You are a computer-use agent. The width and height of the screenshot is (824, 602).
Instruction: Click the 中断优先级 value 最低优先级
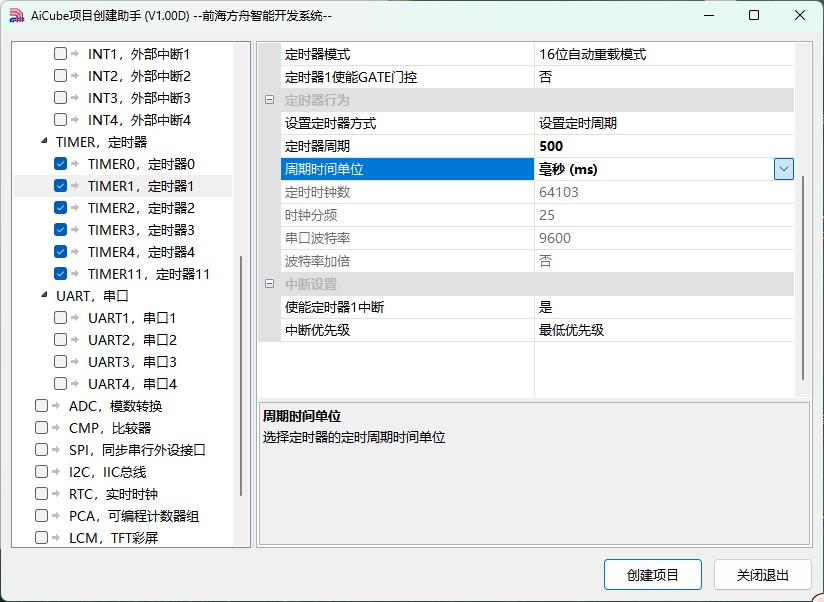(x=664, y=330)
